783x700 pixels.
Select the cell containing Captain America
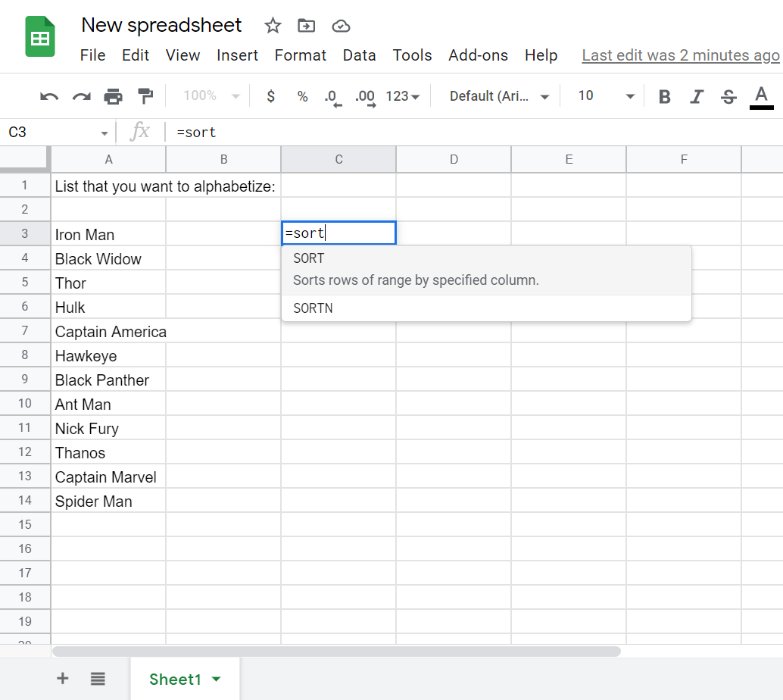pyautogui.click(x=108, y=331)
